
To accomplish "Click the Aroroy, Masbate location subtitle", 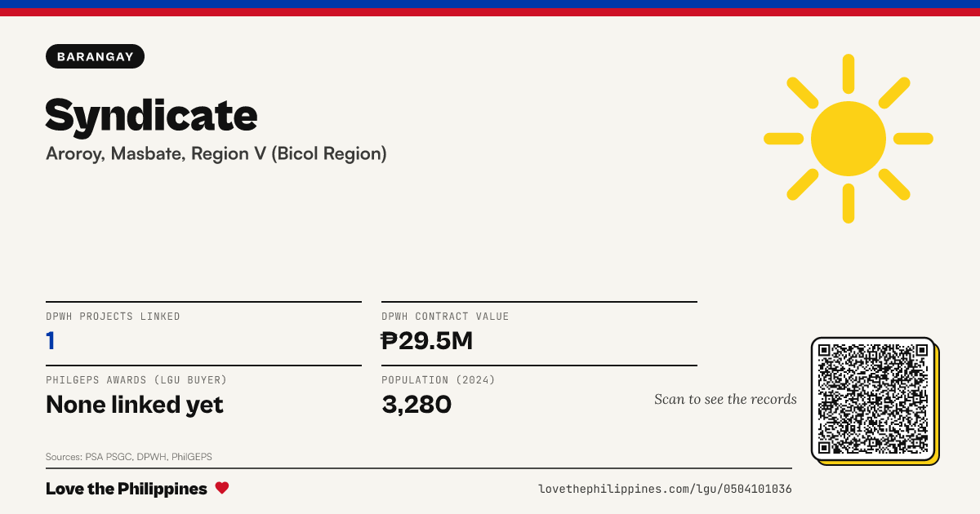I will [216, 153].
